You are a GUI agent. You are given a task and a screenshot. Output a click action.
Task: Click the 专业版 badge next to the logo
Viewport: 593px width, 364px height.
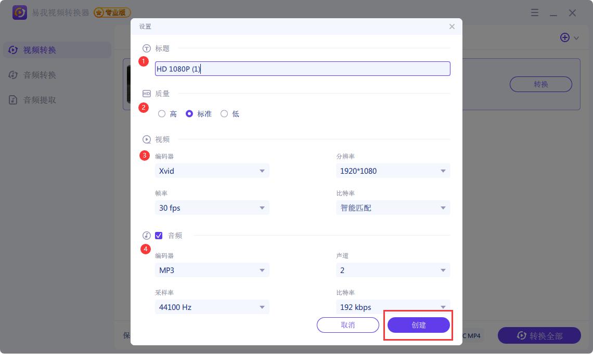112,12
